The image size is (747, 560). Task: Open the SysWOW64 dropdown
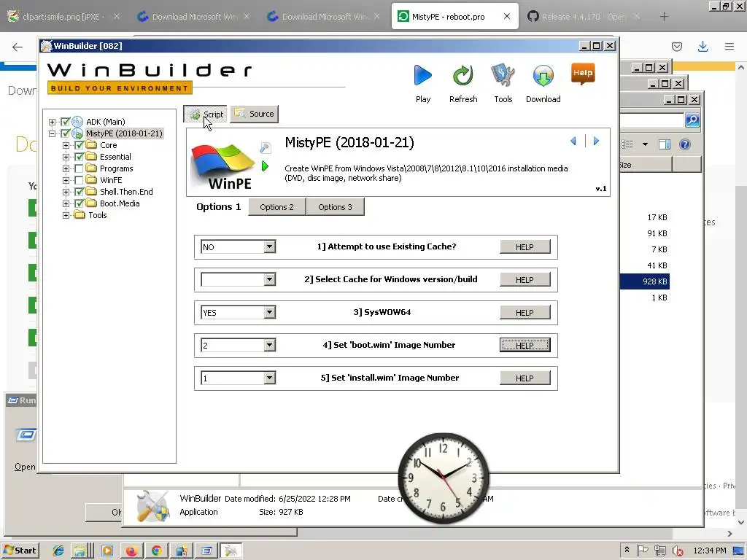coord(270,312)
